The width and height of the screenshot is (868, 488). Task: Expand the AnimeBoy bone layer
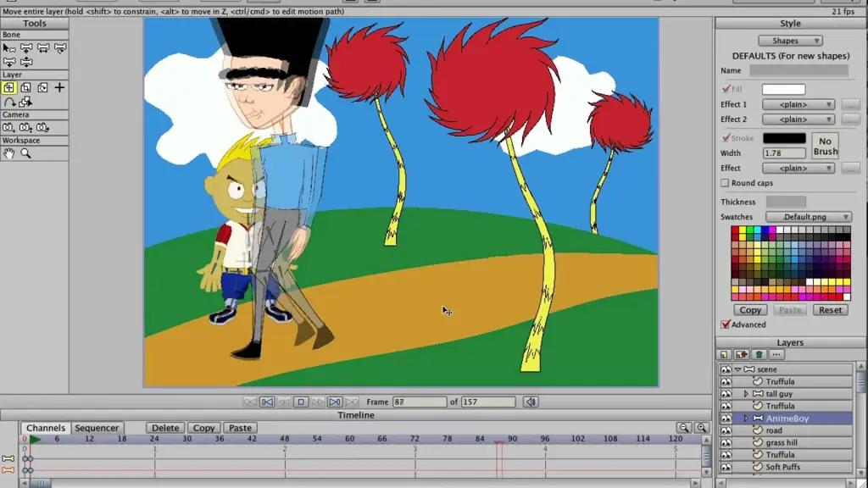746,419
